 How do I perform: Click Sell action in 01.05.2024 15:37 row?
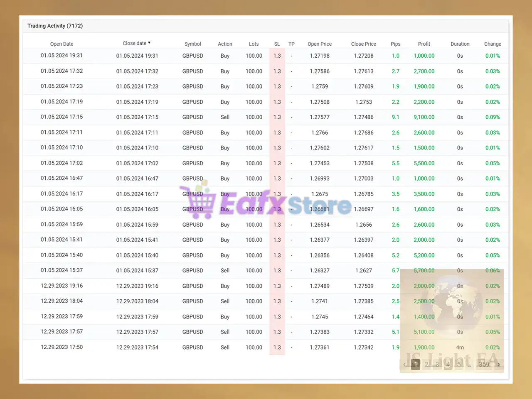coord(225,270)
